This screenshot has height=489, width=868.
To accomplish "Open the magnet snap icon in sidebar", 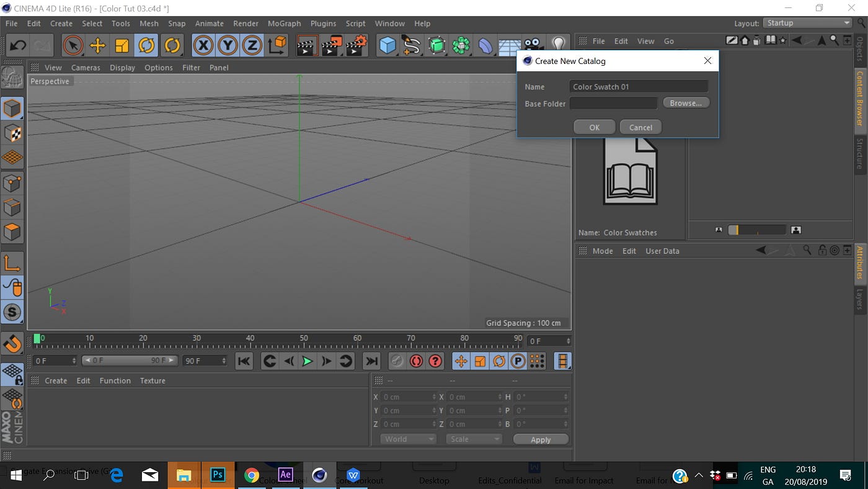I will point(12,343).
